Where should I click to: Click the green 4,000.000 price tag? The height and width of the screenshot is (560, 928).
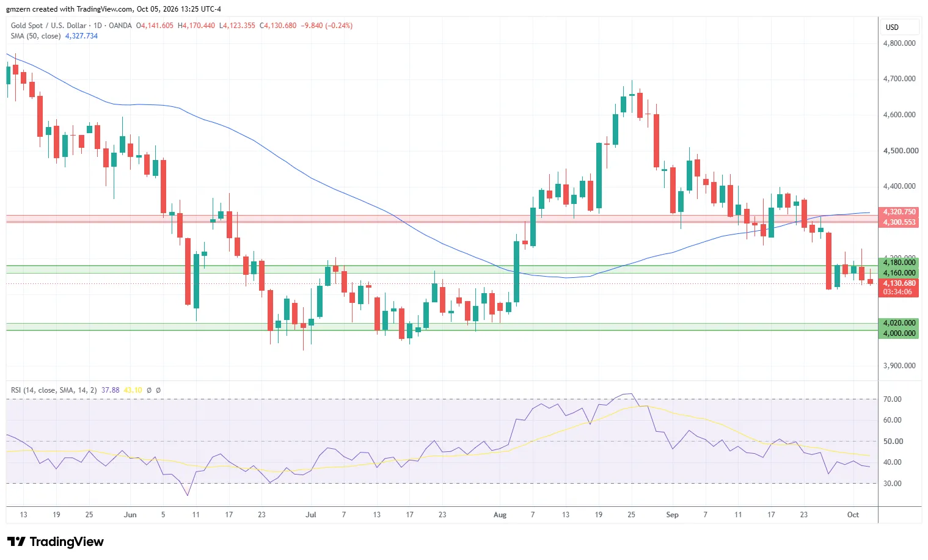coord(899,333)
